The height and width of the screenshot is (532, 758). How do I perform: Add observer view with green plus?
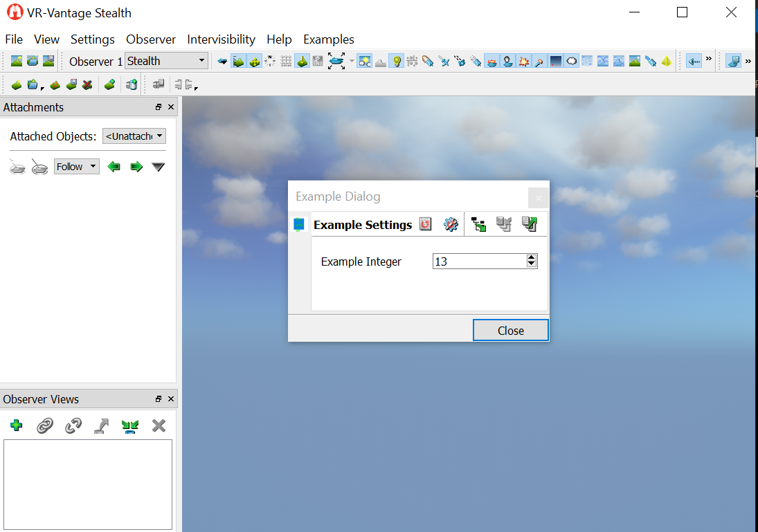coord(16,425)
